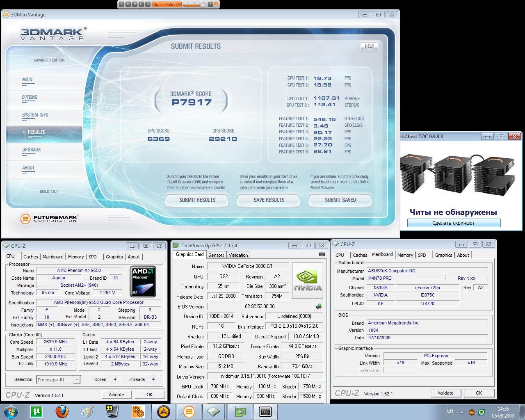Open Paint from the taskbar
525x420 pixels.
[x=87, y=412]
